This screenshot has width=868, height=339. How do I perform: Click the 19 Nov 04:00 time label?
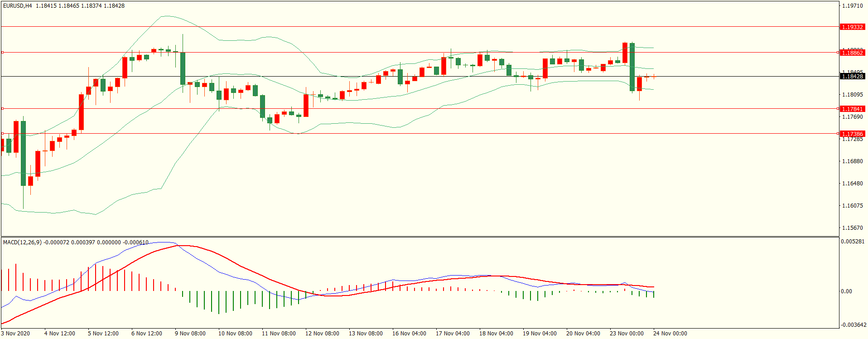[540, 334]
